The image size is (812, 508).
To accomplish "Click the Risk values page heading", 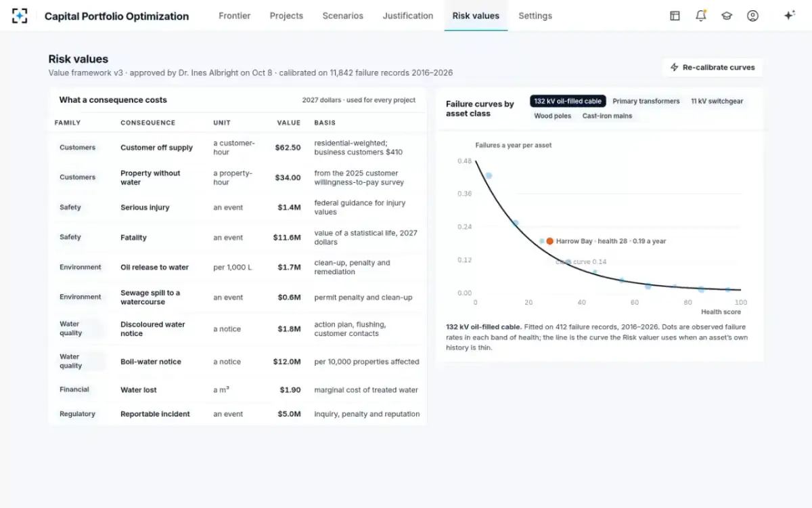I will 78,59.
